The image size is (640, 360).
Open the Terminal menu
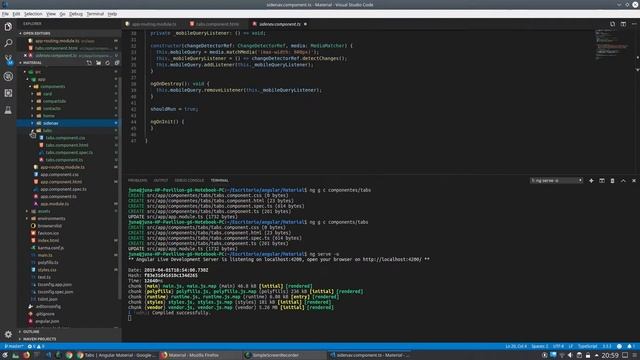[x=95, y=14]
